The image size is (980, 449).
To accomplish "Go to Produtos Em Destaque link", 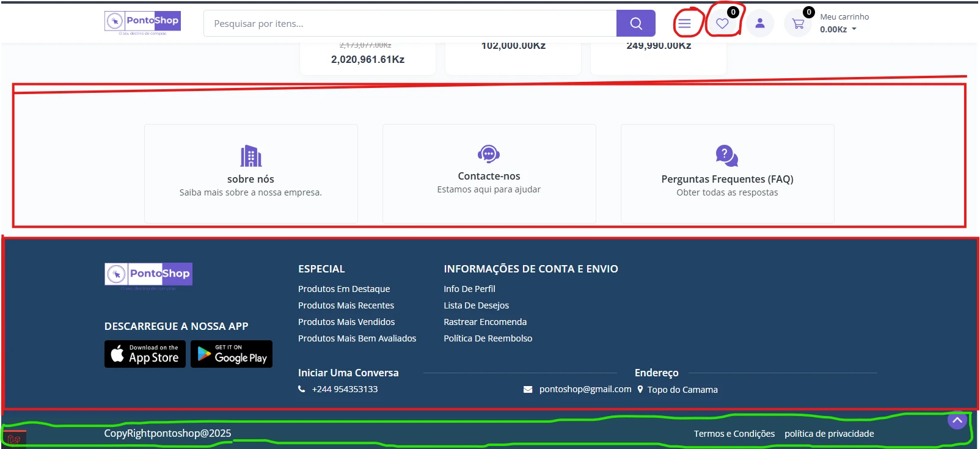I will pyautogui.click(x=344, y=289).
